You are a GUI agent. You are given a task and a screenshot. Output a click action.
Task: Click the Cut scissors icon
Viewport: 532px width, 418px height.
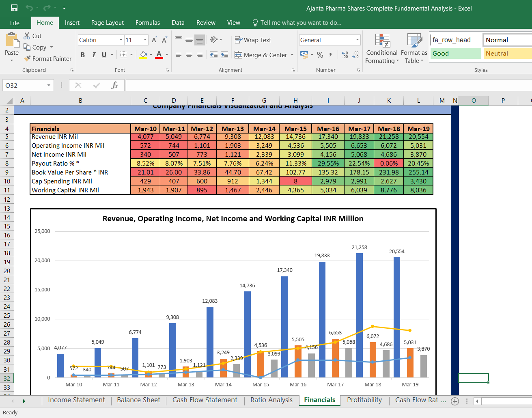pyautogui.click(x=27, y=36)
